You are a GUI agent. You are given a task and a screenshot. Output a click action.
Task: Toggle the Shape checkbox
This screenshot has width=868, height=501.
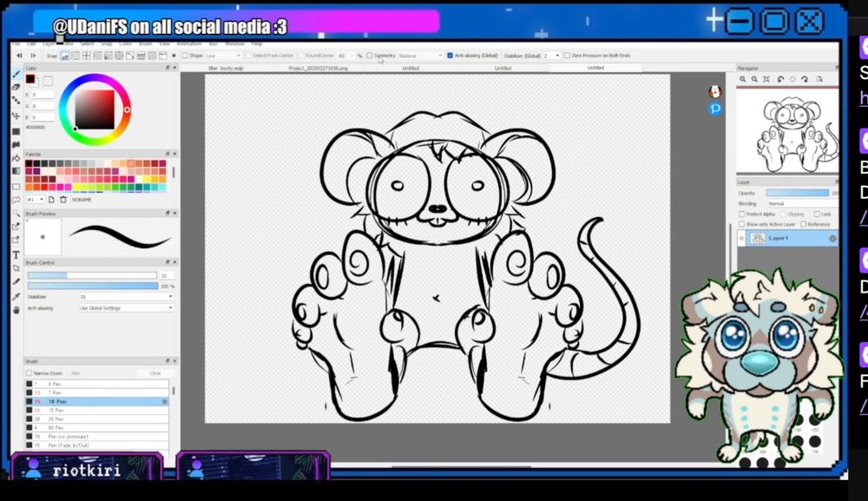[185, 56]
